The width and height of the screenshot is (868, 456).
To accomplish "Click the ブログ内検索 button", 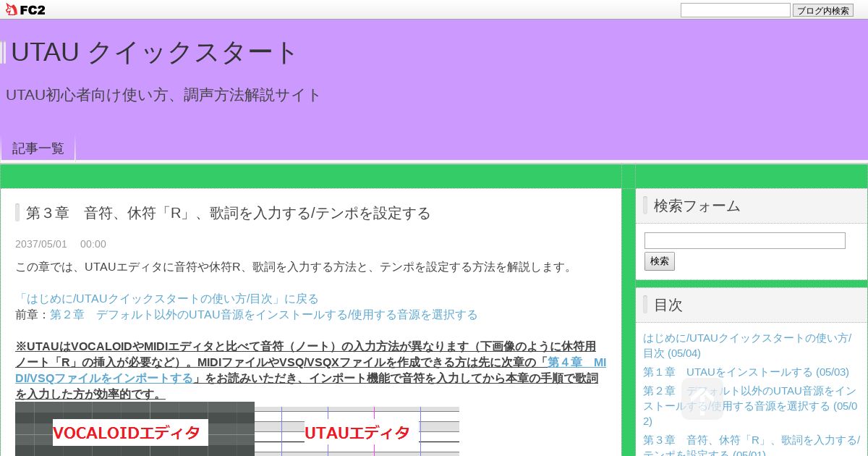I will (823, 10).
